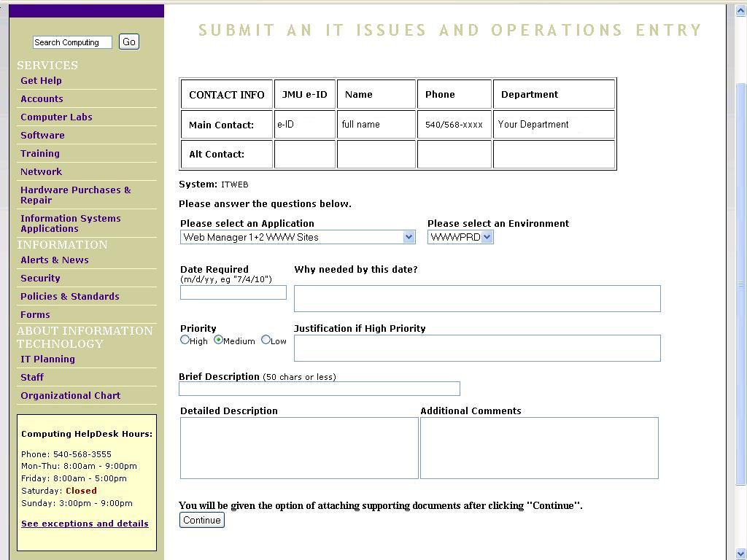
Task: Click Alt Contact department field
Action: (554, 154)
